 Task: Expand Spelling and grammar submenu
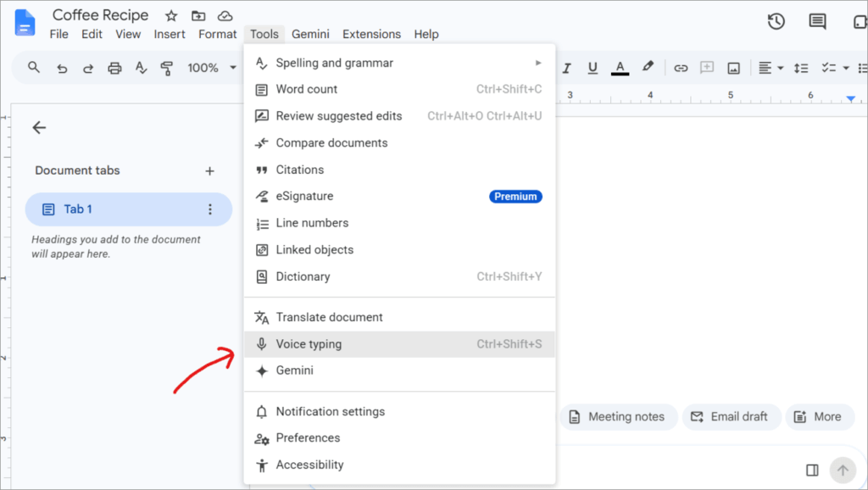click(538, 63)
